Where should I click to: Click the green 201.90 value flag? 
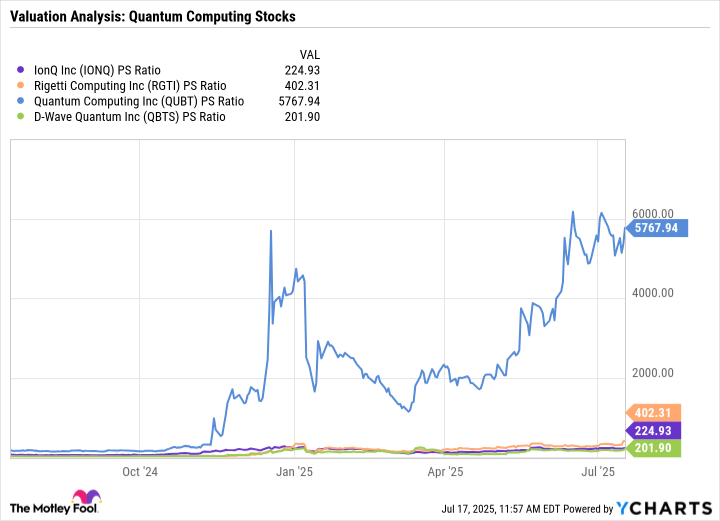(654, 449)
